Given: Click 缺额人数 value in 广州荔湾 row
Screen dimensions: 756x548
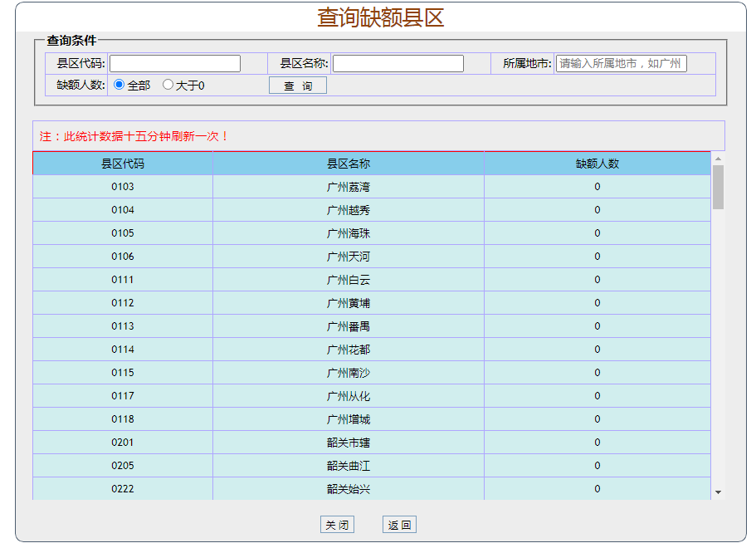Looking at the screenshot, I should pyautogui.click(x=597, y=187).
